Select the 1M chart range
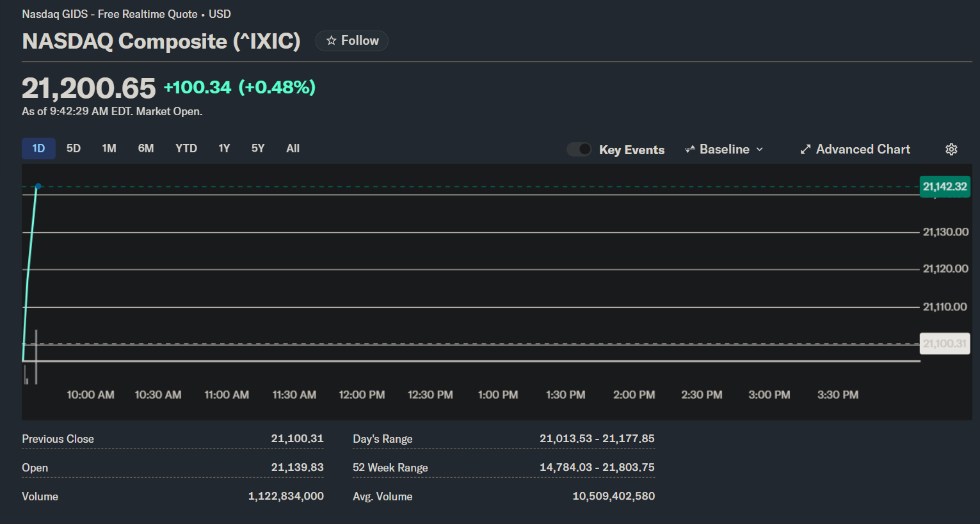Image resolution: width=980 pixels, height=524 pixels. click(x=109, y=148)
